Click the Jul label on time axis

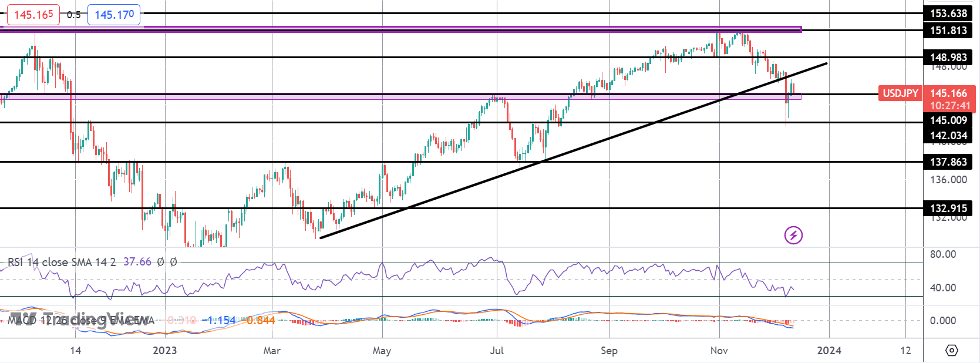(497, 351)
